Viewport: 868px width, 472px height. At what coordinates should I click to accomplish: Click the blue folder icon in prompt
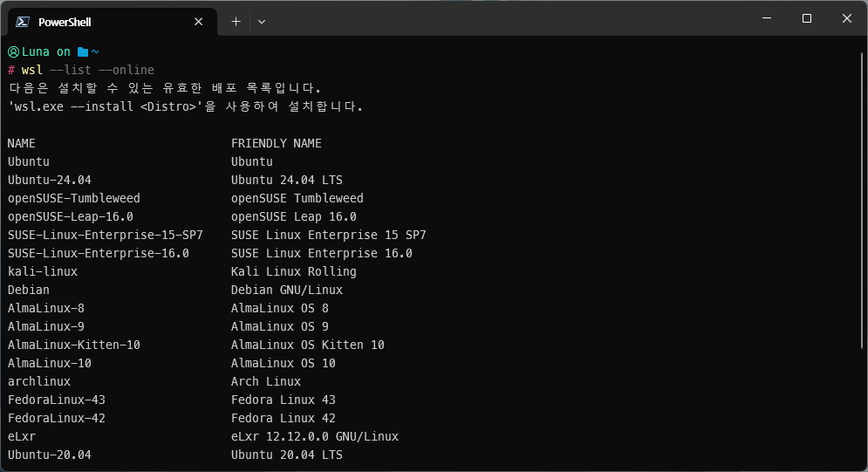[x=83, y=52]
